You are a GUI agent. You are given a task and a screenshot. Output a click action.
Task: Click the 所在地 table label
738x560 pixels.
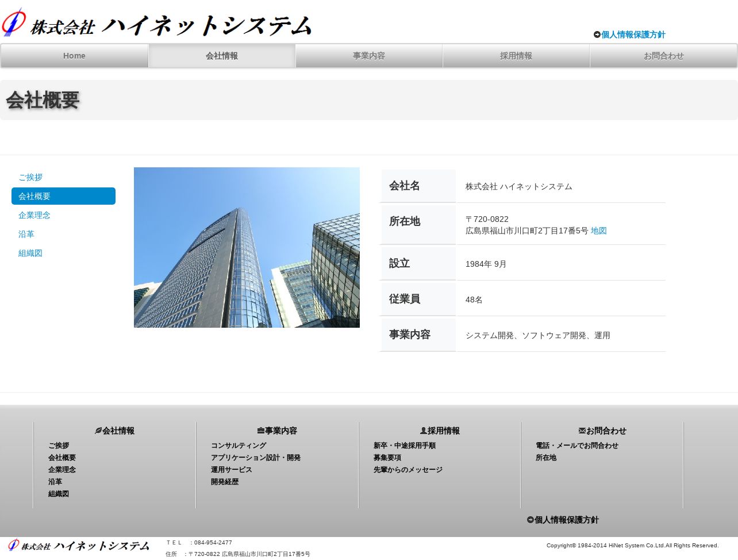[405, 221]
